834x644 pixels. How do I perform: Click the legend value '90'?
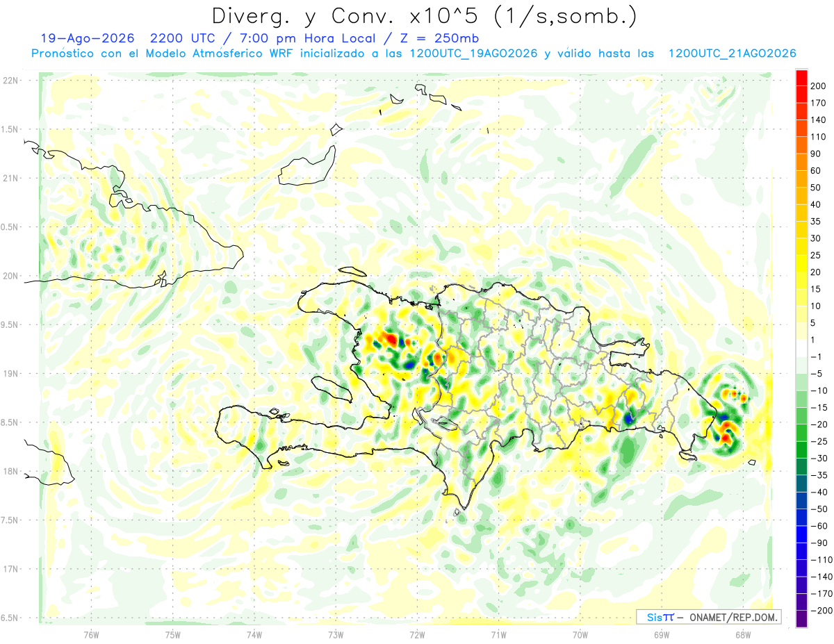pos(816,154)
